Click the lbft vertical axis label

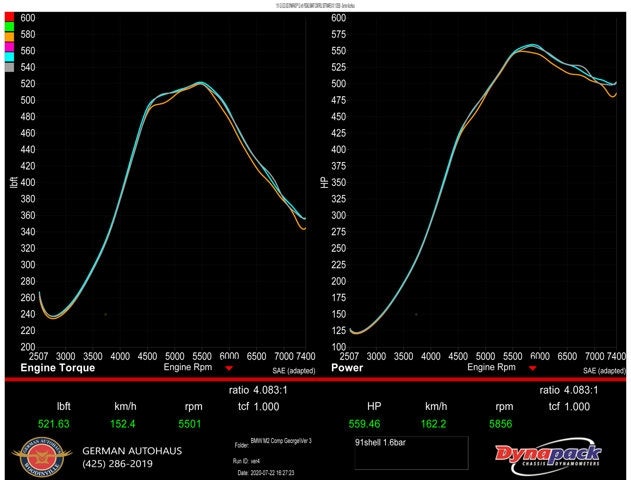(13, 182)
